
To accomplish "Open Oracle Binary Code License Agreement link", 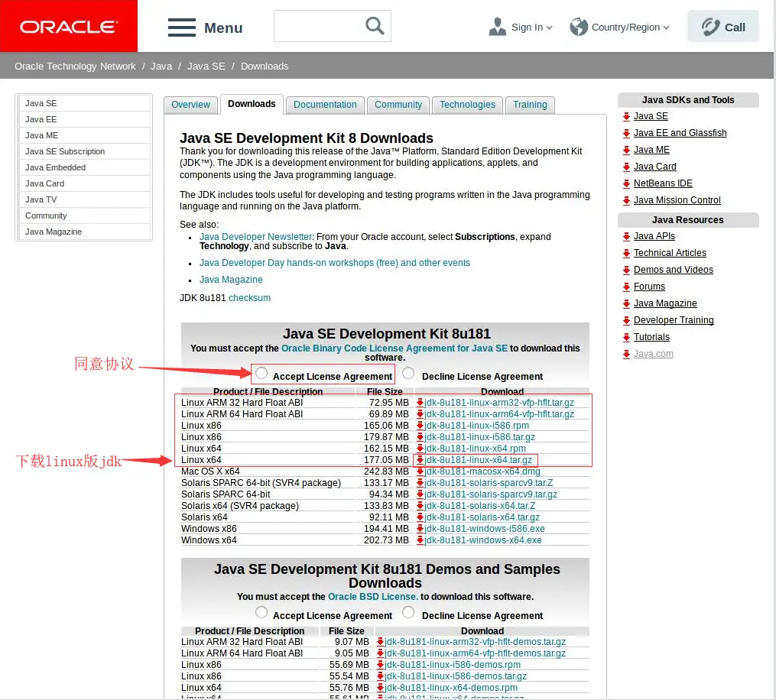I will [x=394, y=348].
